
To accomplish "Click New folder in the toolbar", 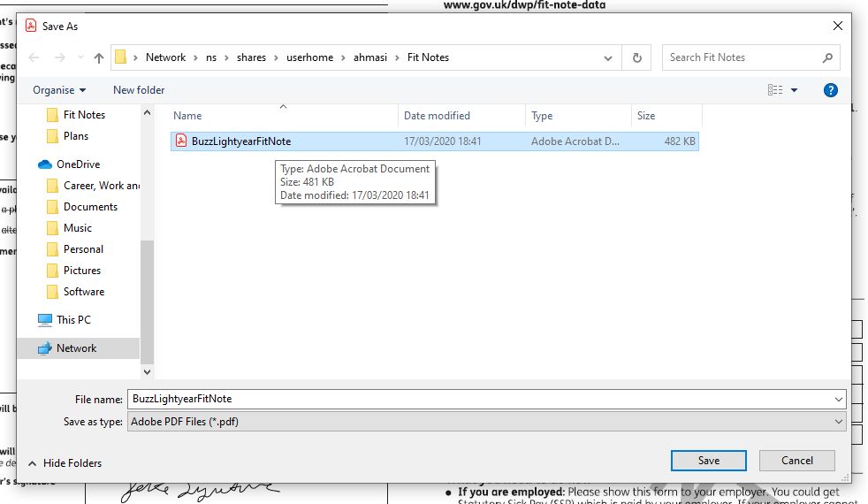I will click(x=139, y=90).
